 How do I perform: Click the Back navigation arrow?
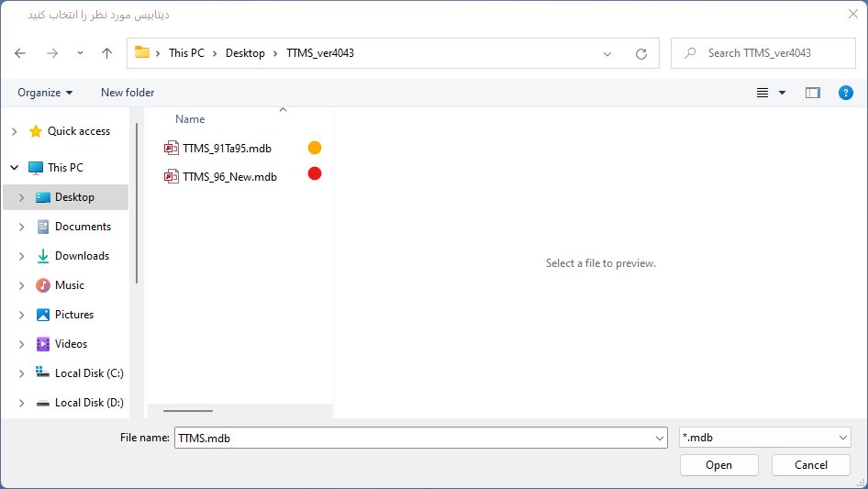(20, 53)
